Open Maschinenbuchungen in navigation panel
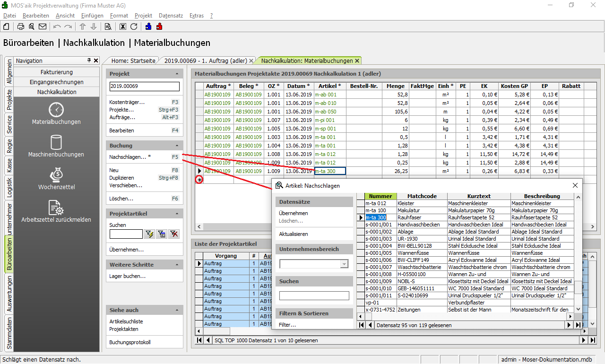 pos(56,146)
